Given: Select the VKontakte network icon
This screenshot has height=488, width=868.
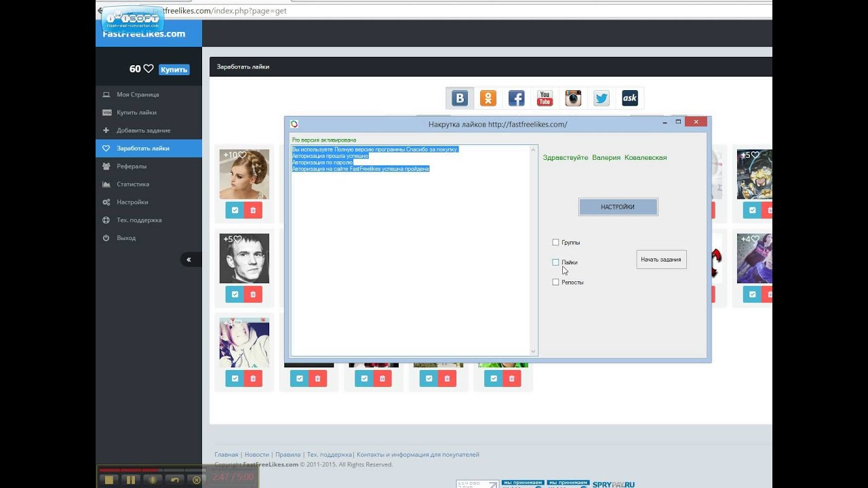Looking at the screenshot, I should tap(460, 98).
